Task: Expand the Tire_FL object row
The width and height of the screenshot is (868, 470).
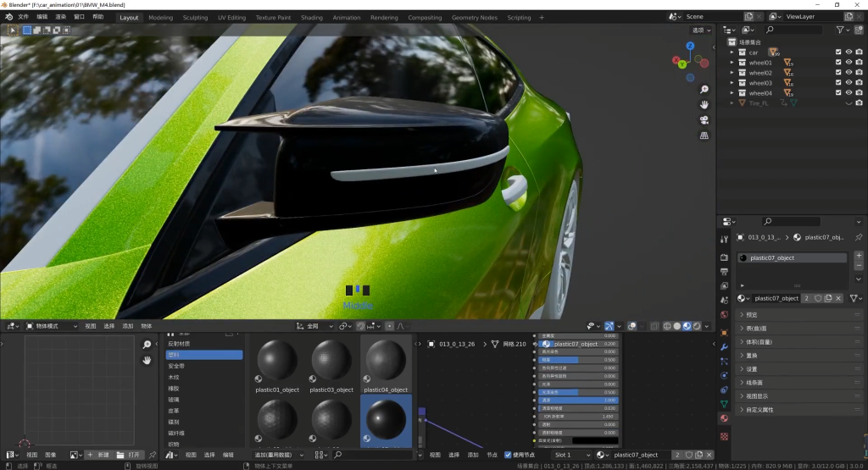Action: (x=732, y=102)
